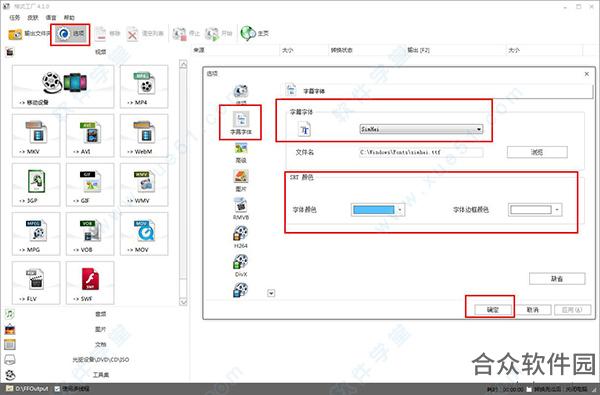Open the H264 options category

pos(241,237)
